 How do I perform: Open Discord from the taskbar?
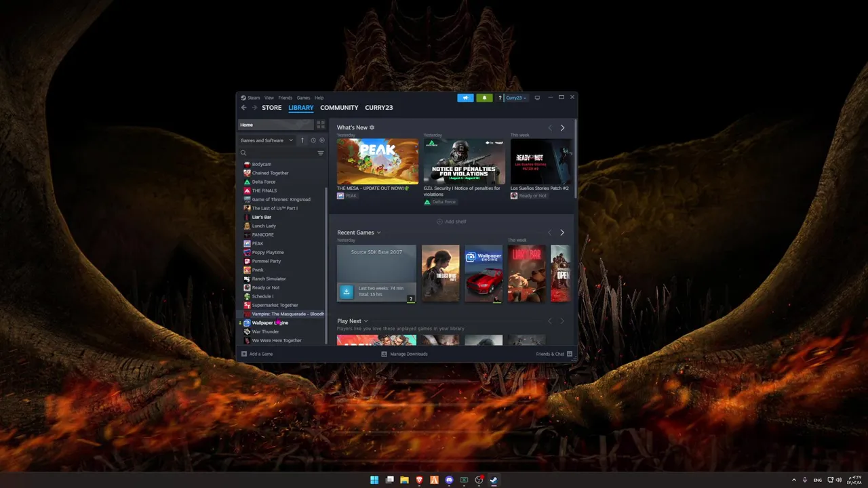point(449,480)
